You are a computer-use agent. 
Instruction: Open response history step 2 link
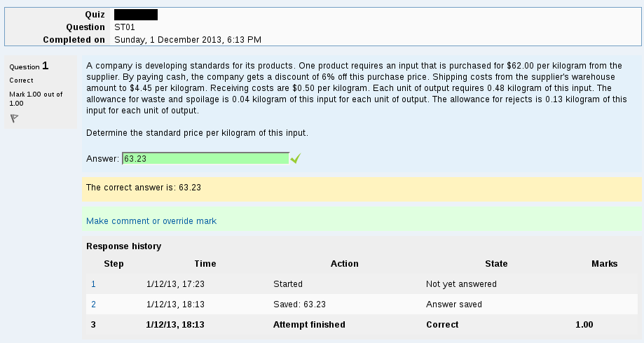pos(93,304)
